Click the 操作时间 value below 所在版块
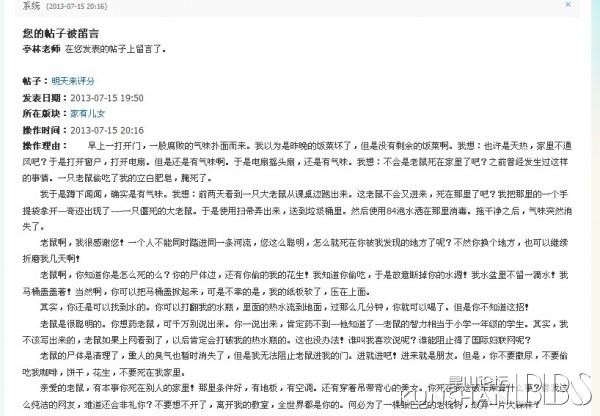This screenshot has height=416, width=600. click(107, 130)
